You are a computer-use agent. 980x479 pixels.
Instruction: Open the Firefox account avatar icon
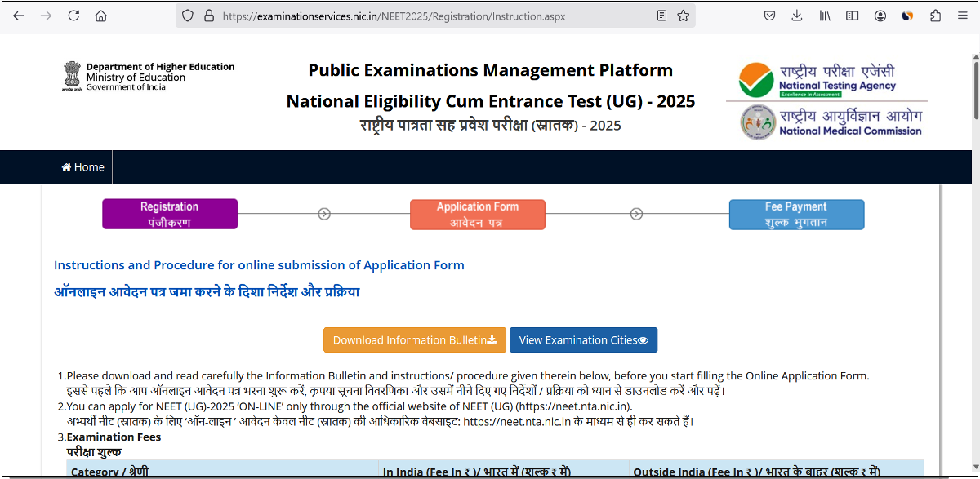coord(880,16)
